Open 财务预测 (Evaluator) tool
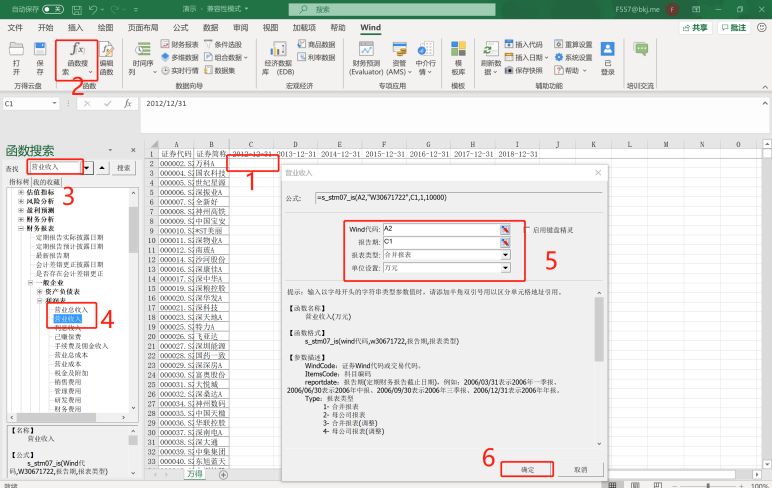772x488 pixels. click(x=366, y=59)
